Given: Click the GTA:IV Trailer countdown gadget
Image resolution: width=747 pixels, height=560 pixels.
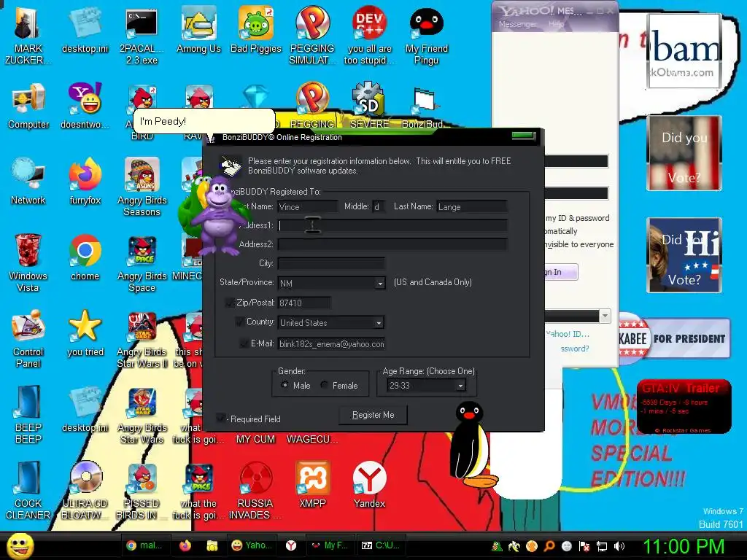Looking at the screenshot, I should pos(684,406).
